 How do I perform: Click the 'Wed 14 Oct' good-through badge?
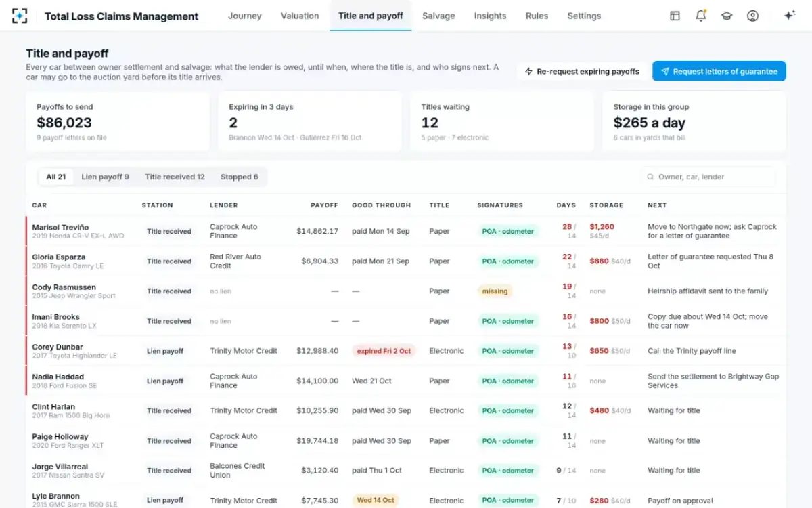[376, 500]
